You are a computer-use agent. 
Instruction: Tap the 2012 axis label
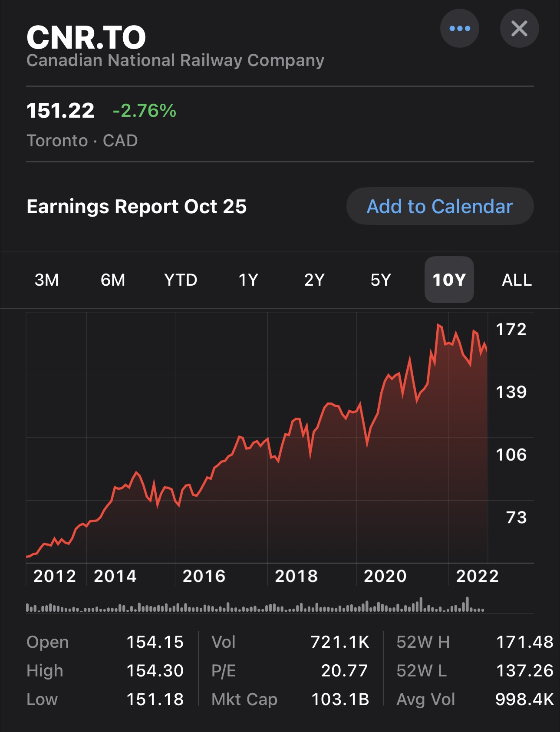pos(55,576)
